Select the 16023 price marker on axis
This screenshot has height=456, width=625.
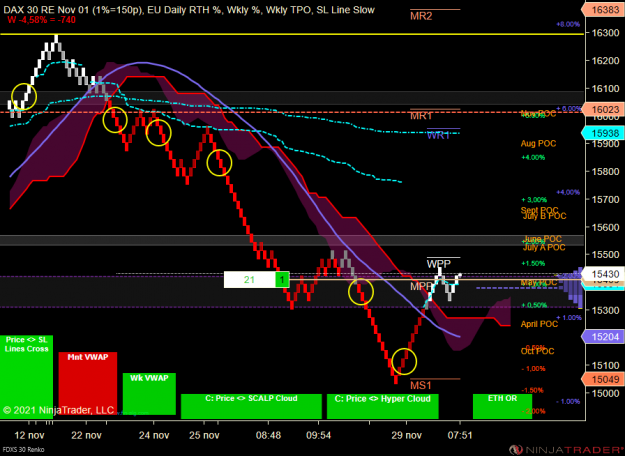603,109
